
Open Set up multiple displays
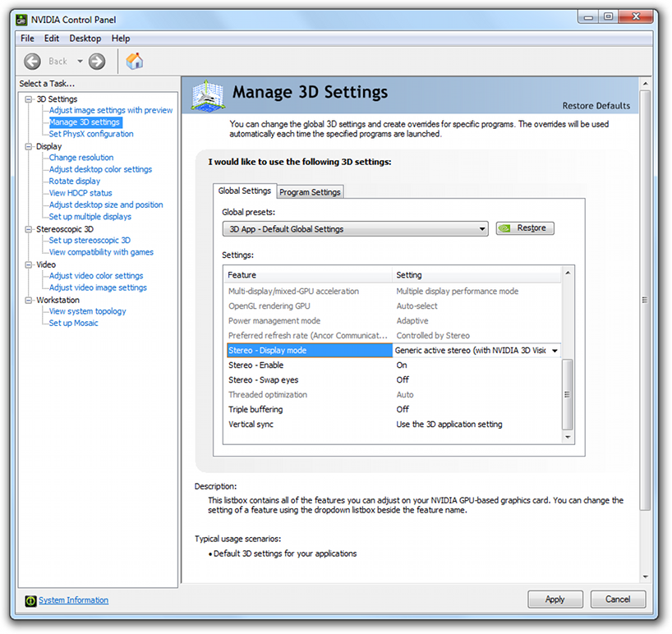point(90,216)
